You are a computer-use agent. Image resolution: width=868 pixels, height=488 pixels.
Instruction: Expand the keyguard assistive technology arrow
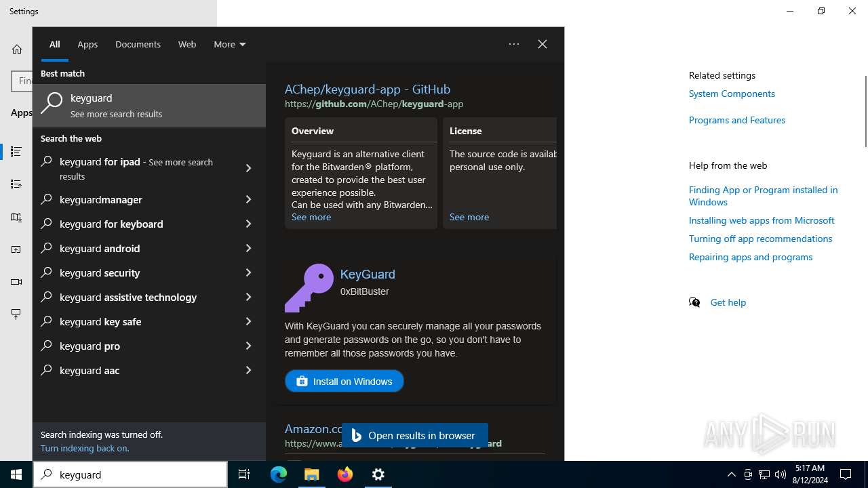coord(248,297)
